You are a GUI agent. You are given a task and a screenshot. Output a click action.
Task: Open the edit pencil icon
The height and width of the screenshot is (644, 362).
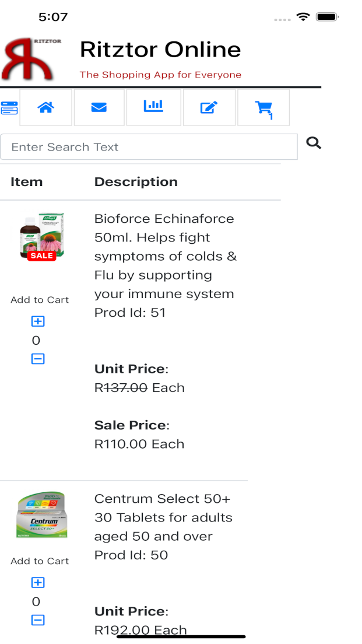(209, 107)
